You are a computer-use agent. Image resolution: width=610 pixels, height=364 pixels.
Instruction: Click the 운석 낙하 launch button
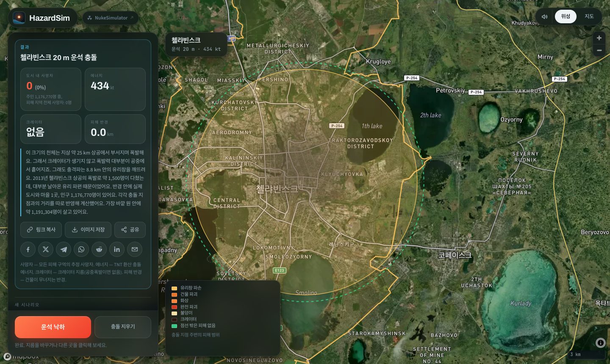[x=53, y=327]
